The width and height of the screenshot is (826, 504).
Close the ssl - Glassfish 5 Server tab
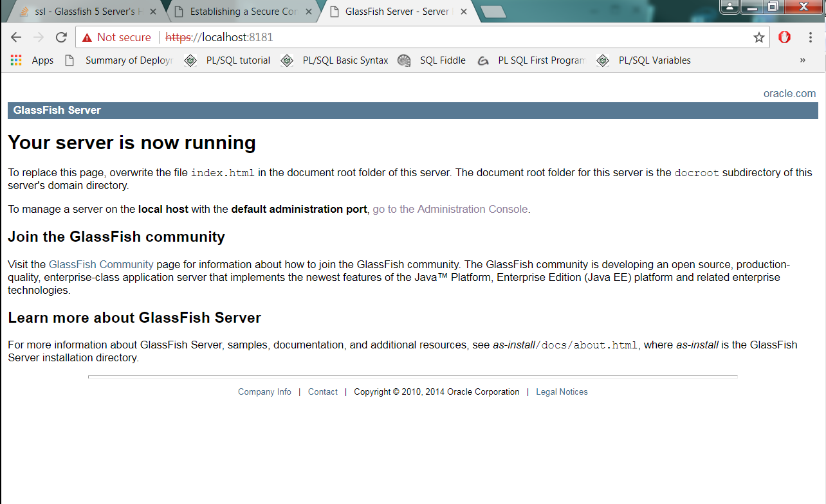tap(153, 12)
